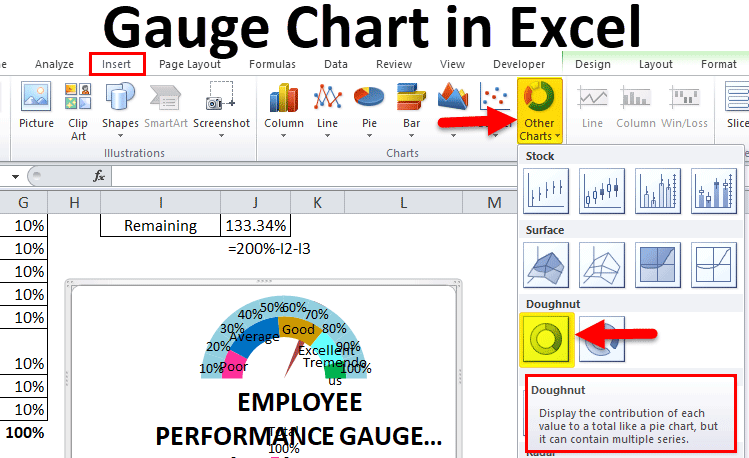Viewport: 749px width, 458px height.
Task: Select the pink Poor segment of the gauge
Action: [233, 366]
